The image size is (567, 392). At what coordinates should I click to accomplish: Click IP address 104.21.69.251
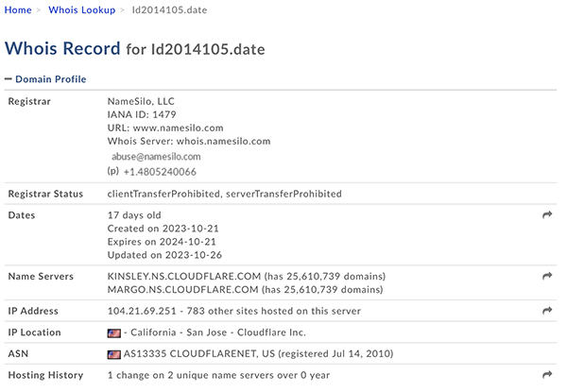(x=142, y=311)
